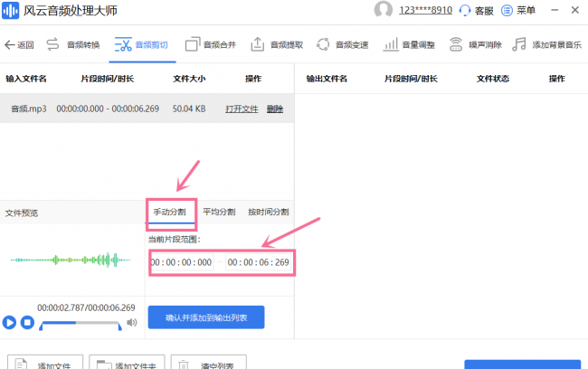Image resolution: width=588 pixels, height=369 pixels.
Task: Open the 添加背景音乐 tool
Action: pos(546,45)
